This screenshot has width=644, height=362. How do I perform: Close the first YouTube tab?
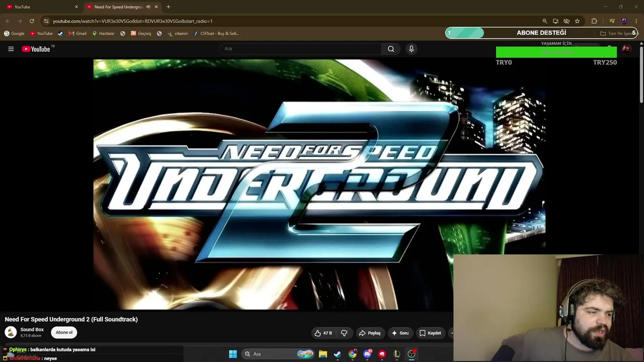[x=76, y=7]
